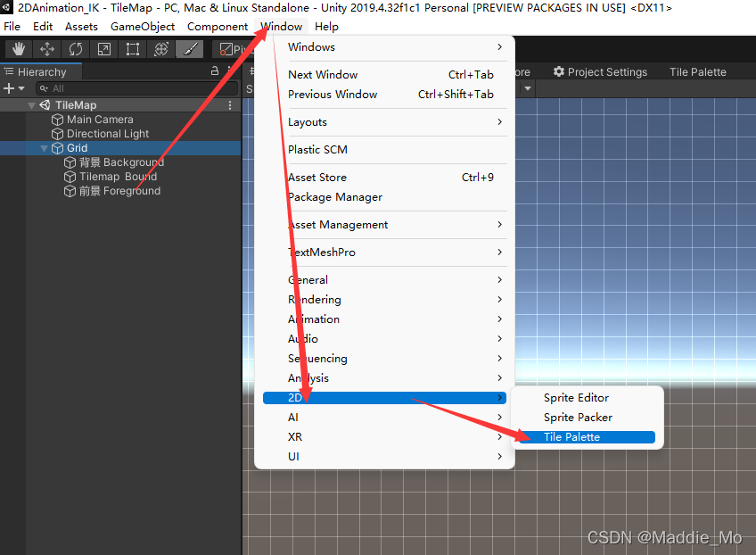The image size is (756, 555).
Task: Click the 前景 Foreground cube icon
Action: pos(70,191)
